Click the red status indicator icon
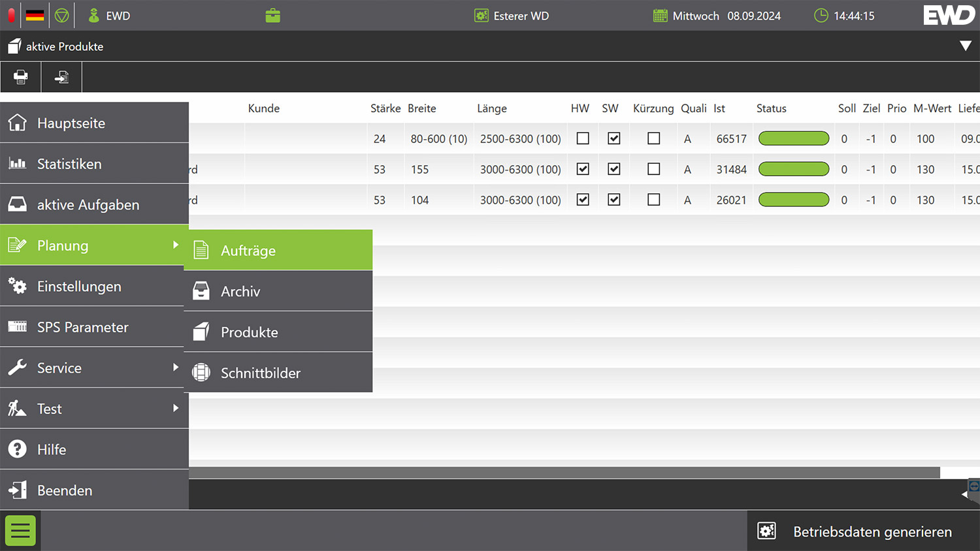Viewport: 980px width, 551px height. click(x=11, y=16)
